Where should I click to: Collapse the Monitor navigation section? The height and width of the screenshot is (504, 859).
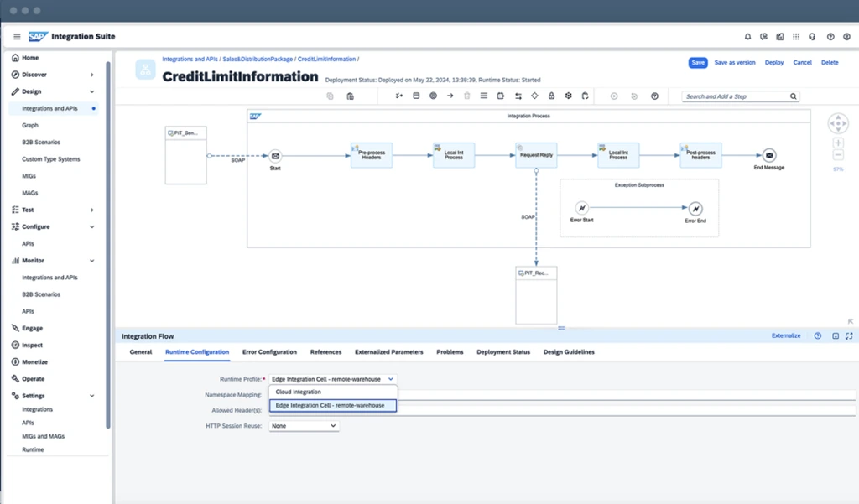point(92,261)
